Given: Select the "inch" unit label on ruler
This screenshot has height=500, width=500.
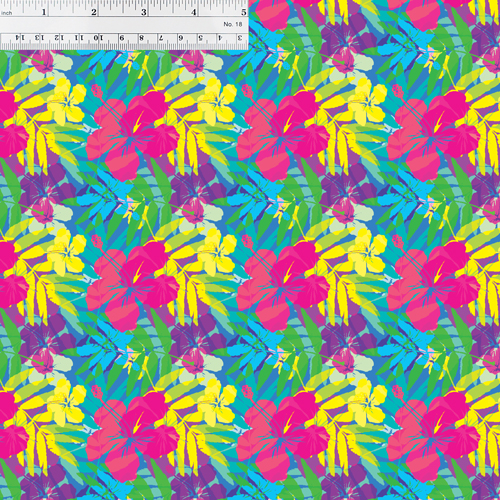Looking at the screenshot, I should click(6, 13).
